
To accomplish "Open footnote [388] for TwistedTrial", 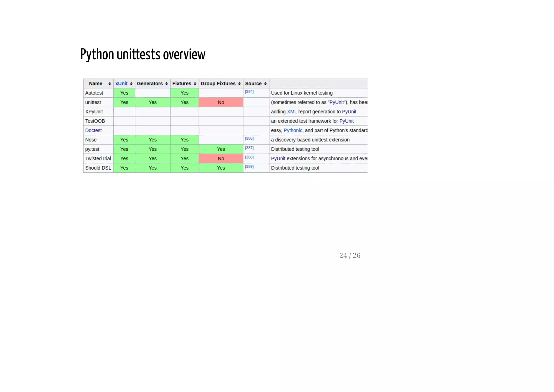I will coord(249,157).
